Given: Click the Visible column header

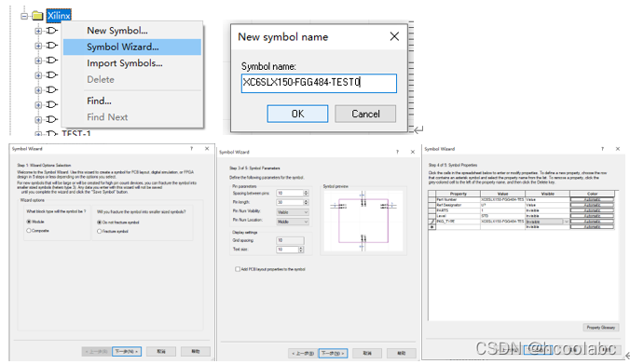Looking at the screenshot, I should click(548, 194).
